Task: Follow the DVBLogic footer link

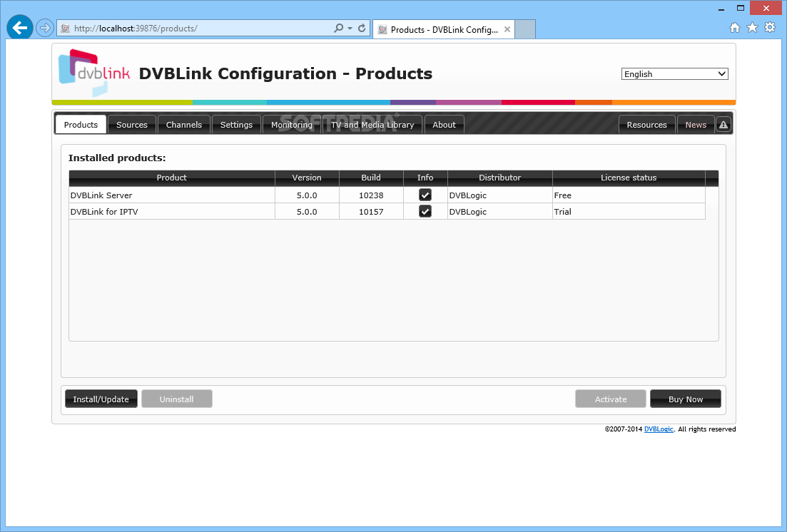Action: point(659,429)
